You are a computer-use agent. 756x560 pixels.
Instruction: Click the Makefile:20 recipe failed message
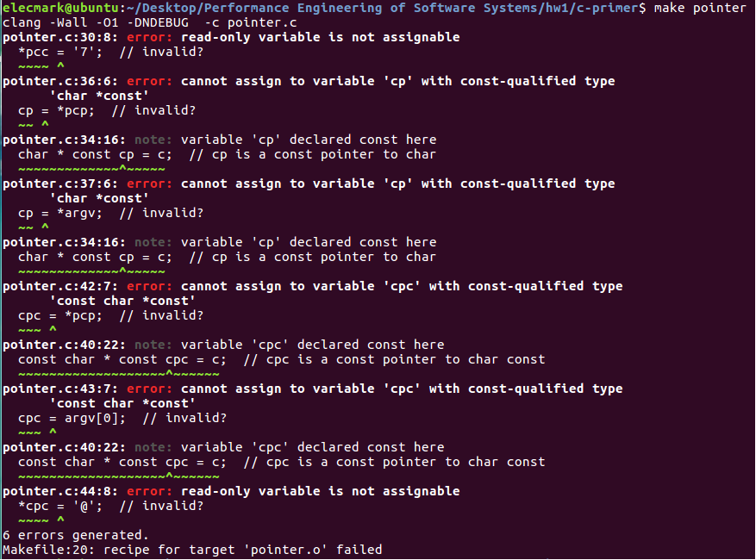click(x=191, y=550)
